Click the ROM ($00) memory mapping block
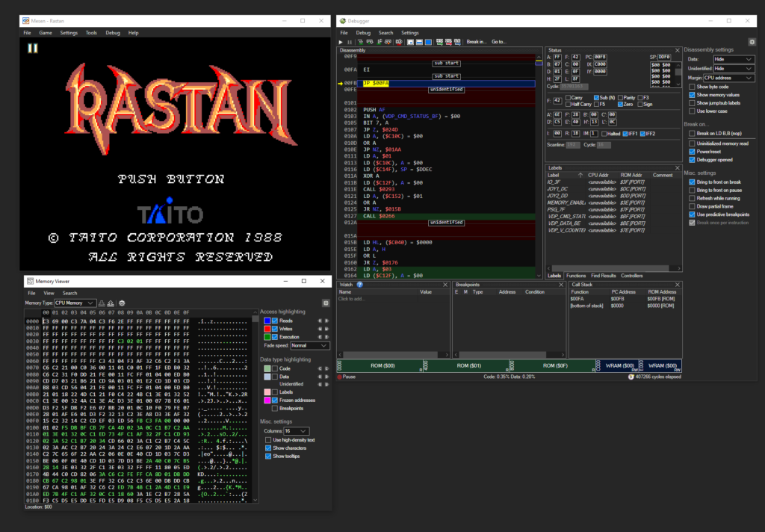The width and height of the screenshot is (765, 532). pyautogui.click(x=382, y=365)
